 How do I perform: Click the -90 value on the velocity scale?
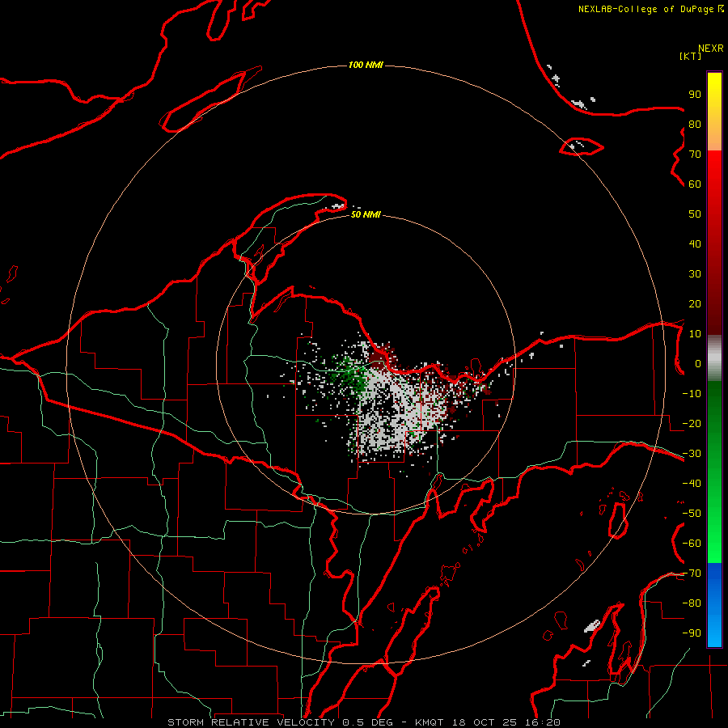pos(692,633)
